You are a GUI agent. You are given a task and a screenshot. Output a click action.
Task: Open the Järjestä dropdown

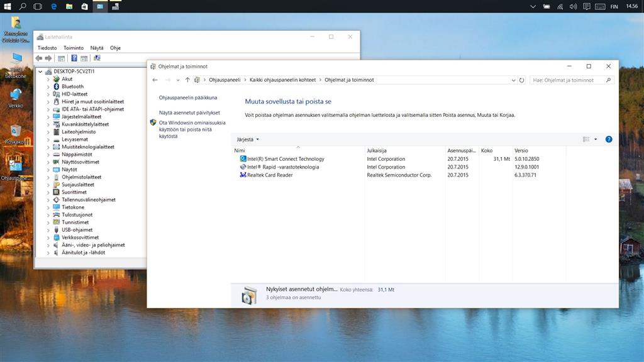tap(248, 140)
